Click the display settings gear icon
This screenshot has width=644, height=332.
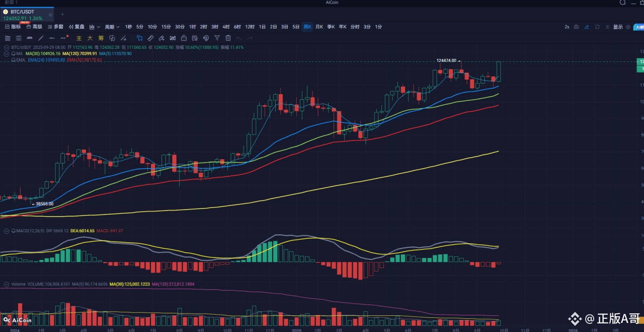(x=628, y=27)
